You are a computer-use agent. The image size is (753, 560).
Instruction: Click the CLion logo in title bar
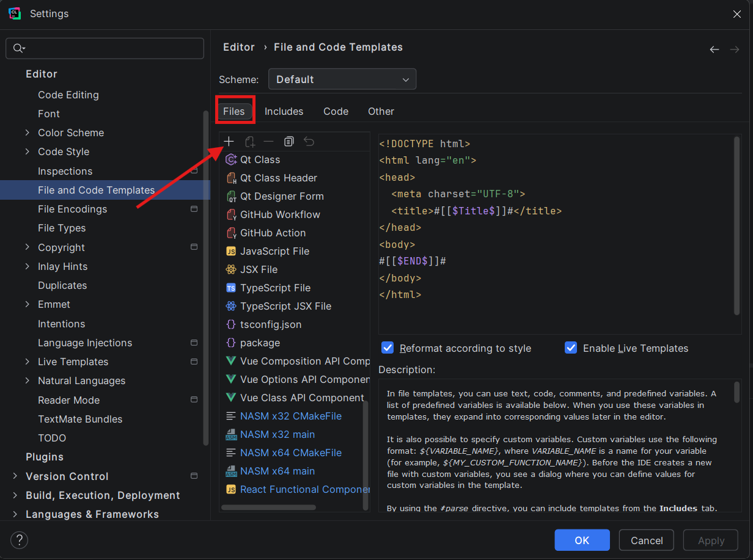[x=15, y=13]
